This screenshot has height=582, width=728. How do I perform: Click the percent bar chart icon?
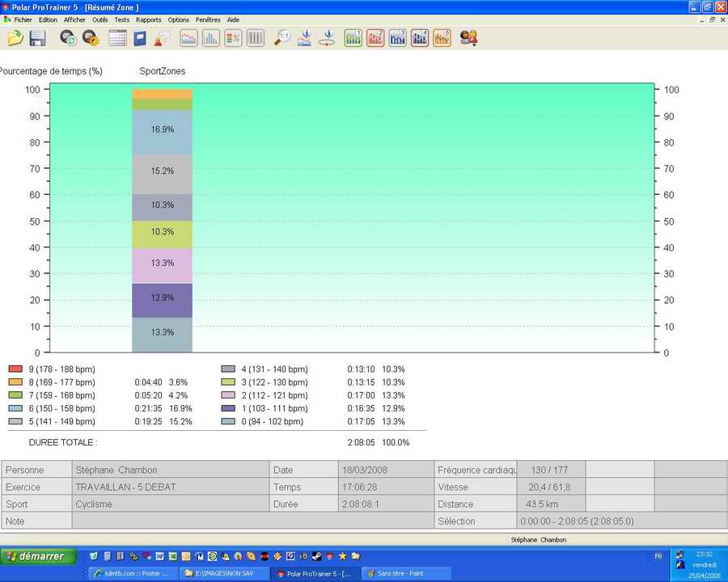point(233,38)
